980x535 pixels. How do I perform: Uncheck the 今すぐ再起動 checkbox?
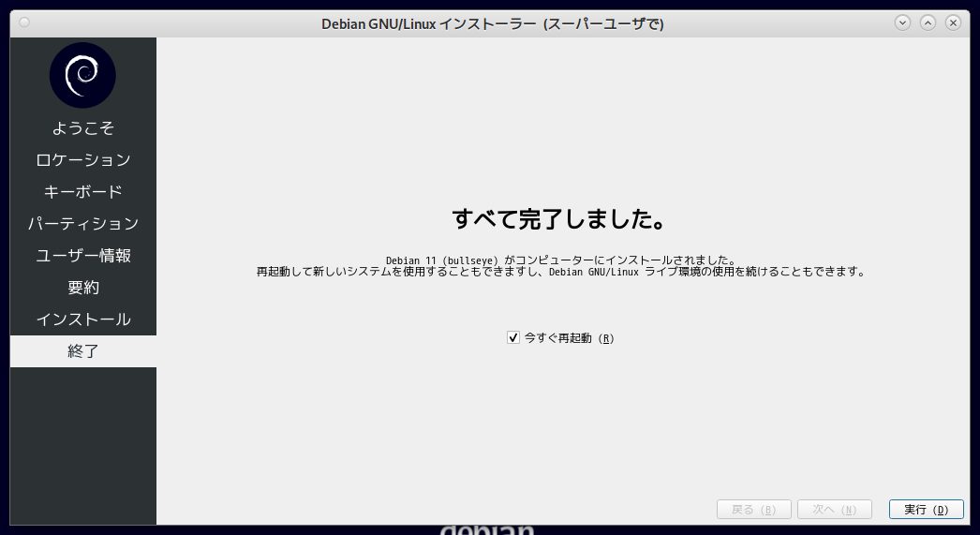pyautogui.click(x=513, y=337)
